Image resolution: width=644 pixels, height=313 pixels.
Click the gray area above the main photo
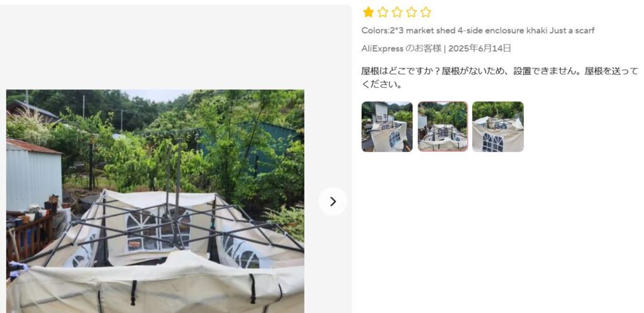point(176,47)
